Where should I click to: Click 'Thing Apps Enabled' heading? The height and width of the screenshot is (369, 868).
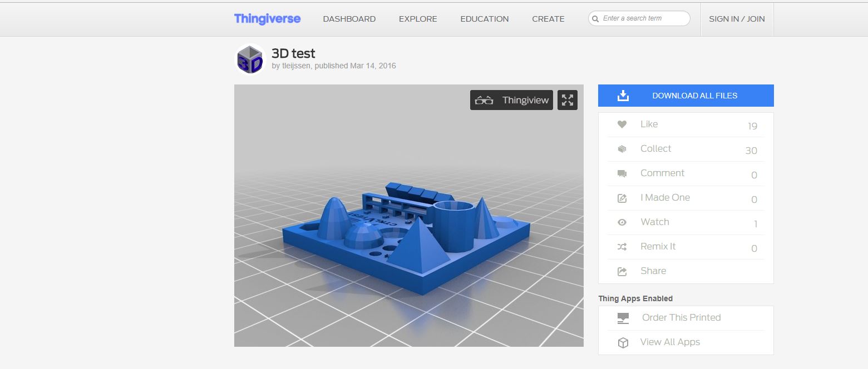pos(635,298)
